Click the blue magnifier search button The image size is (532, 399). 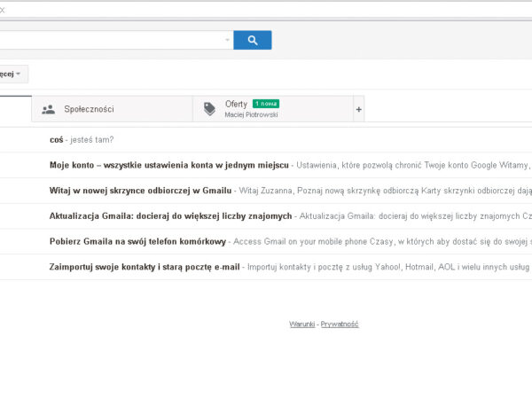(x=253, y=40)
